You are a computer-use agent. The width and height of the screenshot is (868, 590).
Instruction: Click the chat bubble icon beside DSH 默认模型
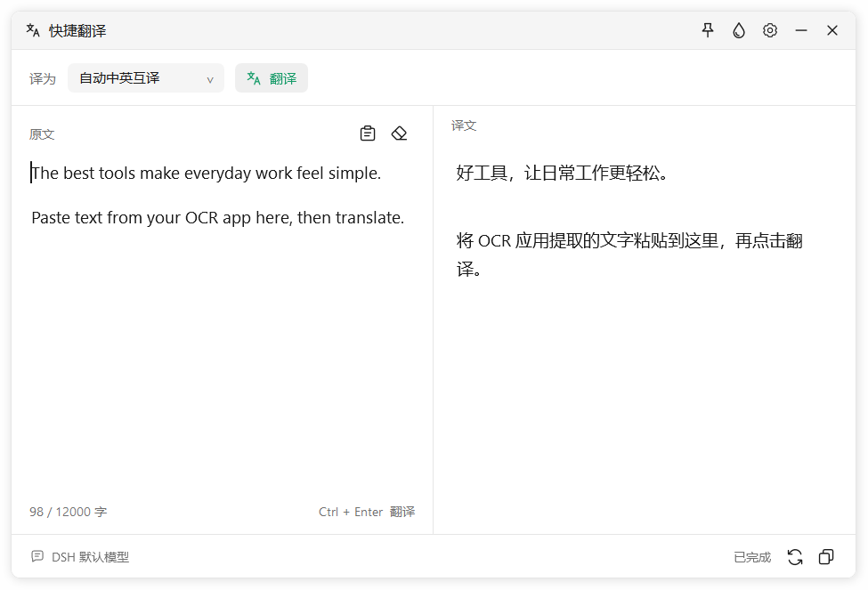point(37,556)
